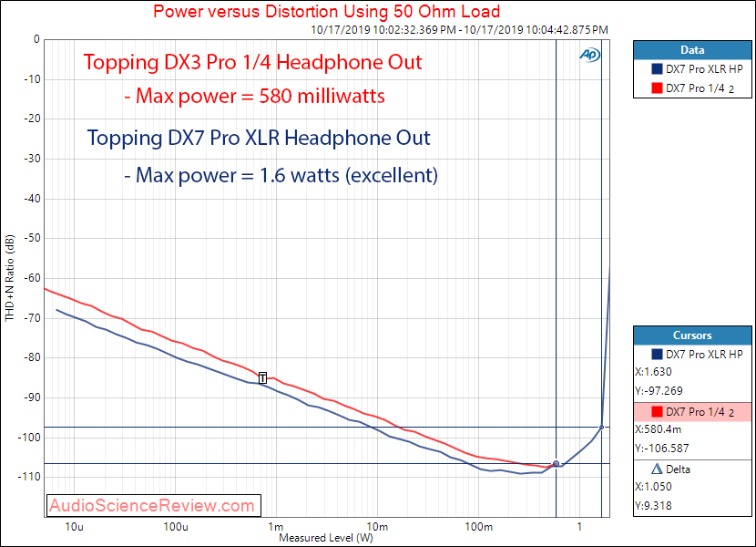Click the Measured Level (W) axis label
This screenshot has width=756, height=547.
point(326,538)
